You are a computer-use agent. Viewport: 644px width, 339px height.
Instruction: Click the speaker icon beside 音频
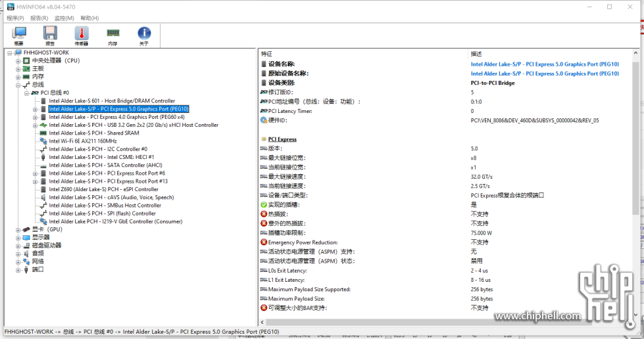(26, 254)
